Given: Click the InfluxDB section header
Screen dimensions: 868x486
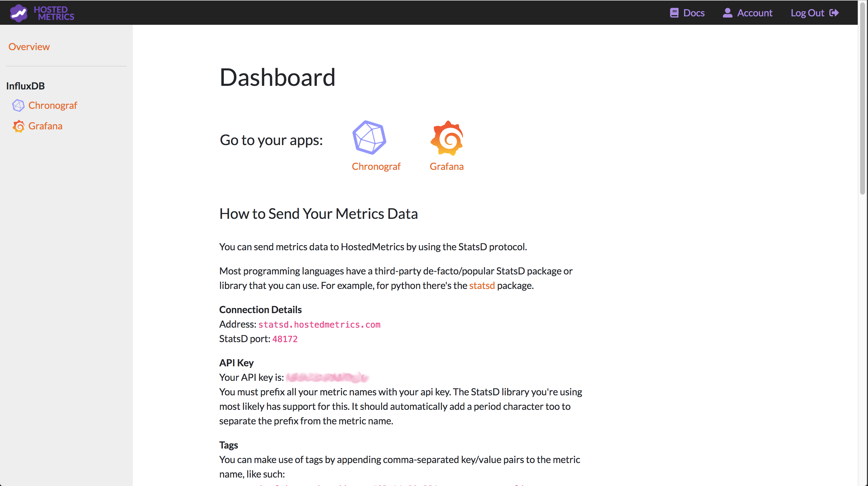Looking at the screenshot, I should [25, 86].
